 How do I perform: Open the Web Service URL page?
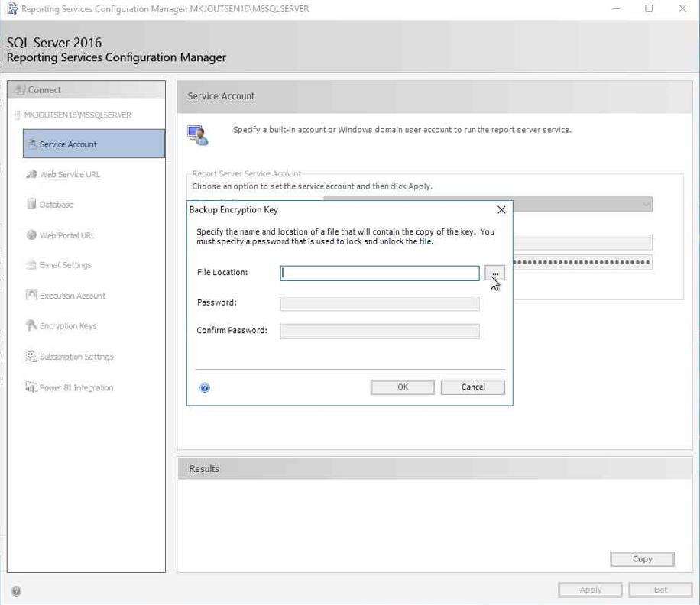[70, 174]
